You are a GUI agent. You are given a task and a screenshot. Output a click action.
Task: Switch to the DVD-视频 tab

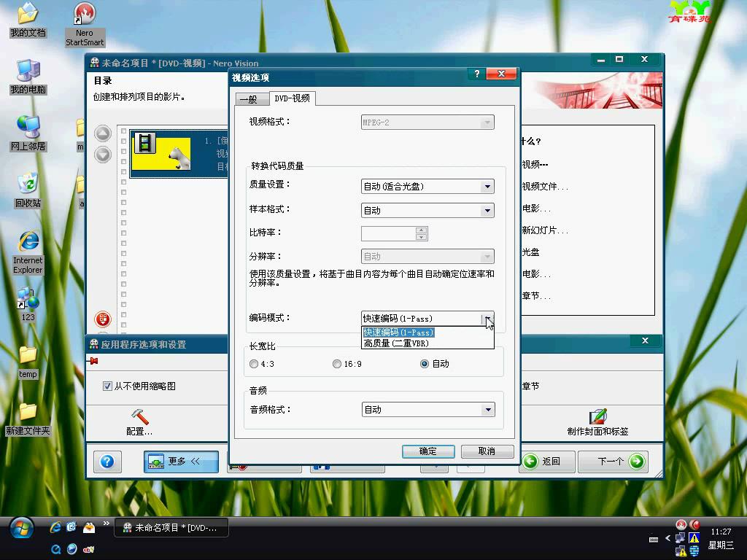pos(292,98)
